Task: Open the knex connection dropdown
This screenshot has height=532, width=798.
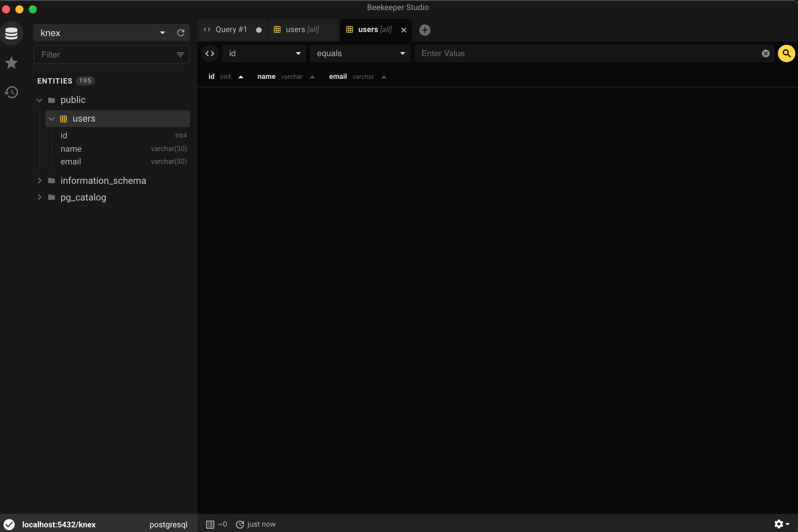Action: click(x=162, y=32)
